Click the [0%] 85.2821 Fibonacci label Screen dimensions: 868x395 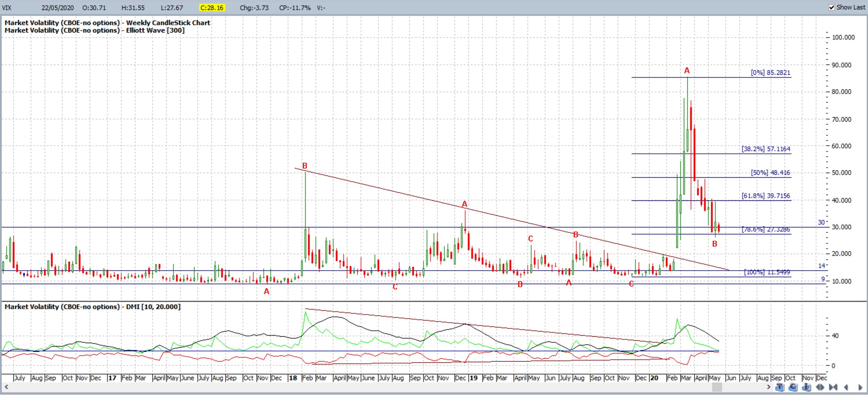click(770, 72)
